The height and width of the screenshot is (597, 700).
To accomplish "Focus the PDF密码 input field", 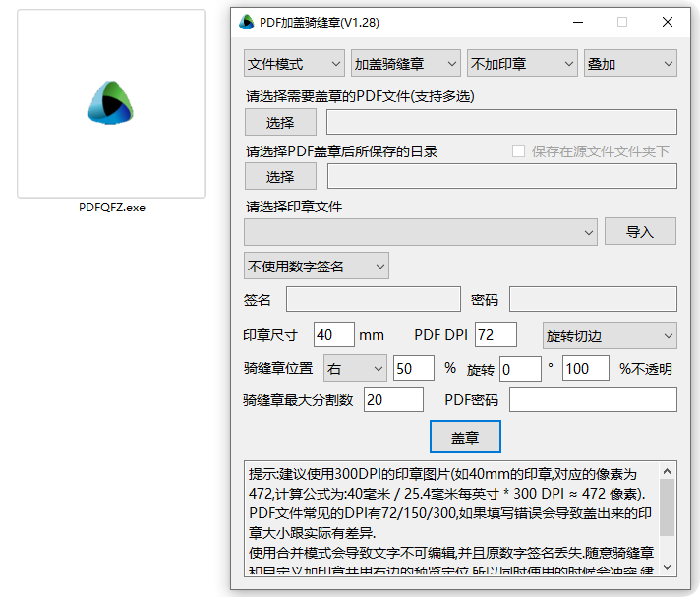I will coord(593,399).
